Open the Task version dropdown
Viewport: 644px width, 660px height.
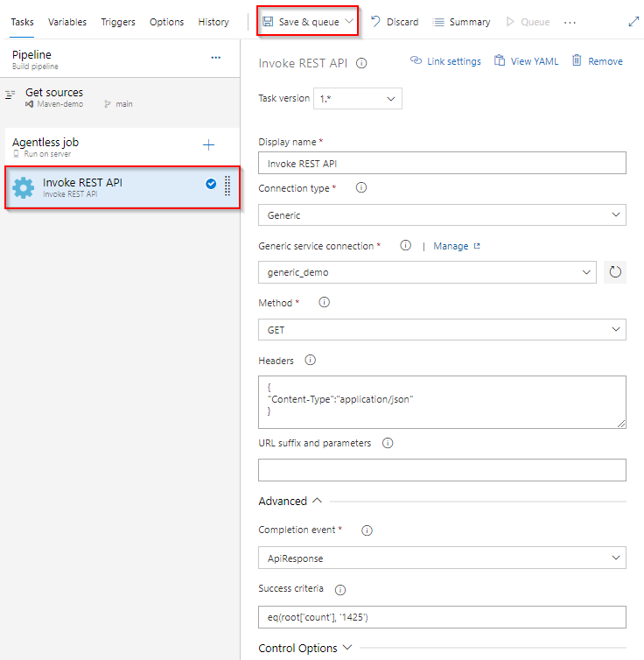(x=358, y=99)
